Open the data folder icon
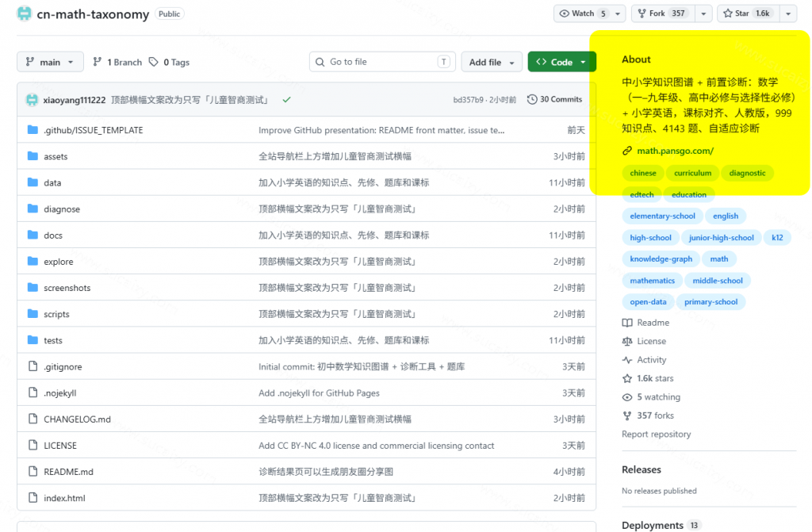 click(33, 182)
